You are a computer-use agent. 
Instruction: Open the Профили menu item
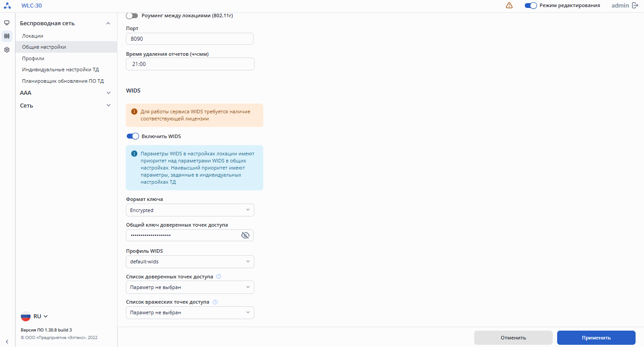point(33,58)
